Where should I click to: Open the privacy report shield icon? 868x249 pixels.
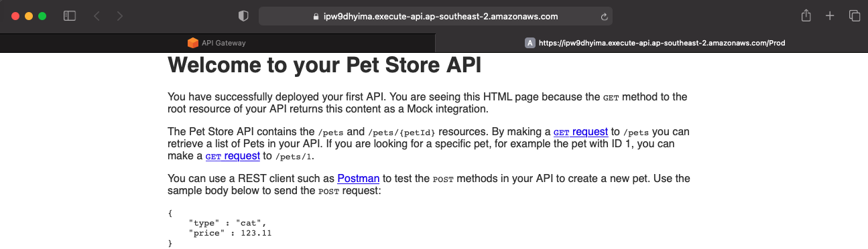point(243,16)
